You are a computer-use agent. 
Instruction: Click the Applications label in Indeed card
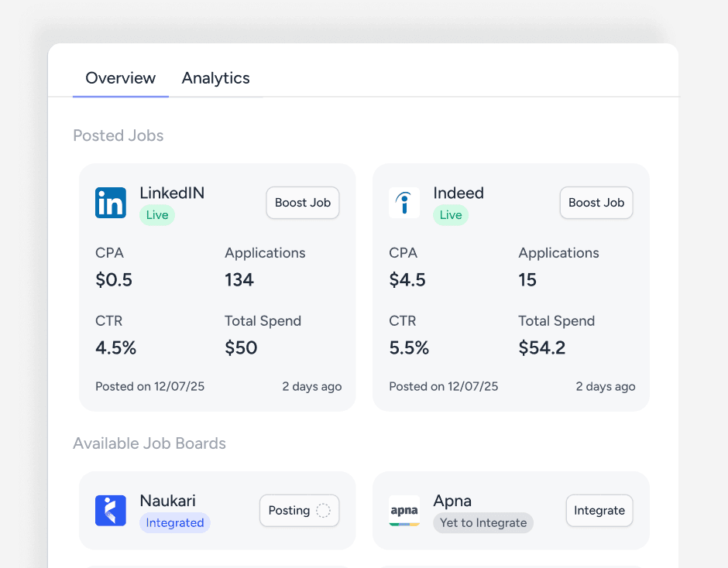pyautogui.click(x=558, y=253)
